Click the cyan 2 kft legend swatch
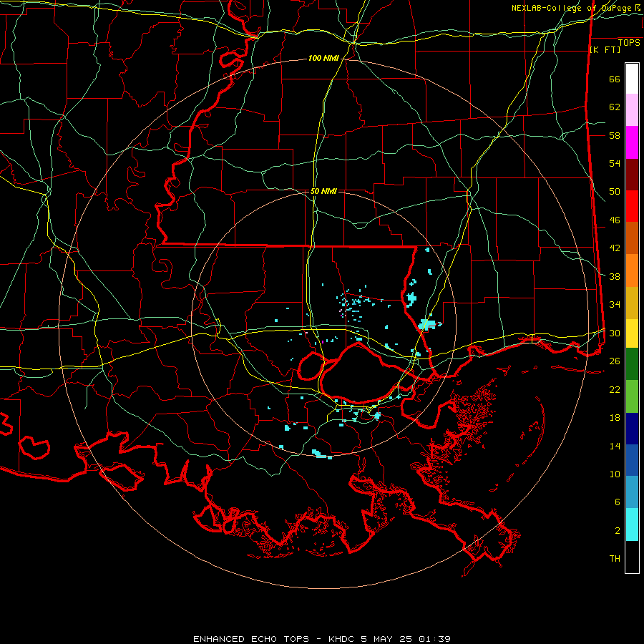Image resolution: width=644 pixels, height=644 pixels. coord(632,525)
